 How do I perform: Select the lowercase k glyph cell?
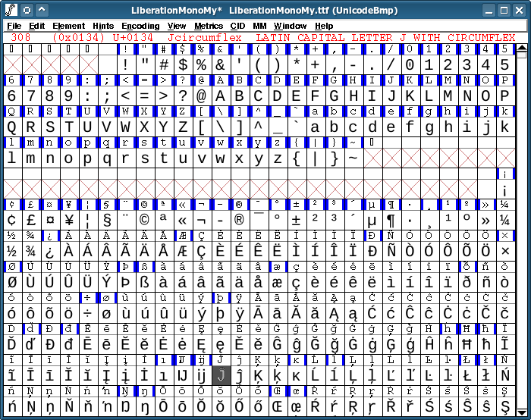(x=505, y=127)
